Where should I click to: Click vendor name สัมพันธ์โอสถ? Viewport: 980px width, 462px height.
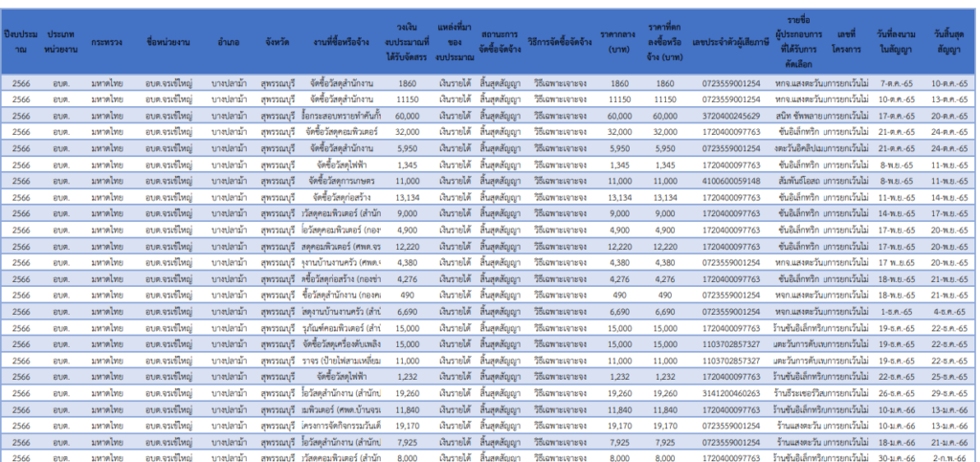pos(799,181)
